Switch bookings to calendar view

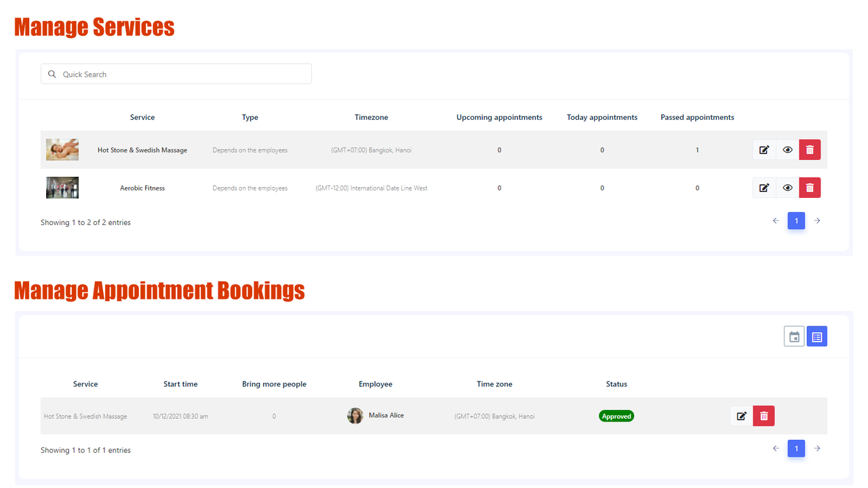click(x=794, y=335)
